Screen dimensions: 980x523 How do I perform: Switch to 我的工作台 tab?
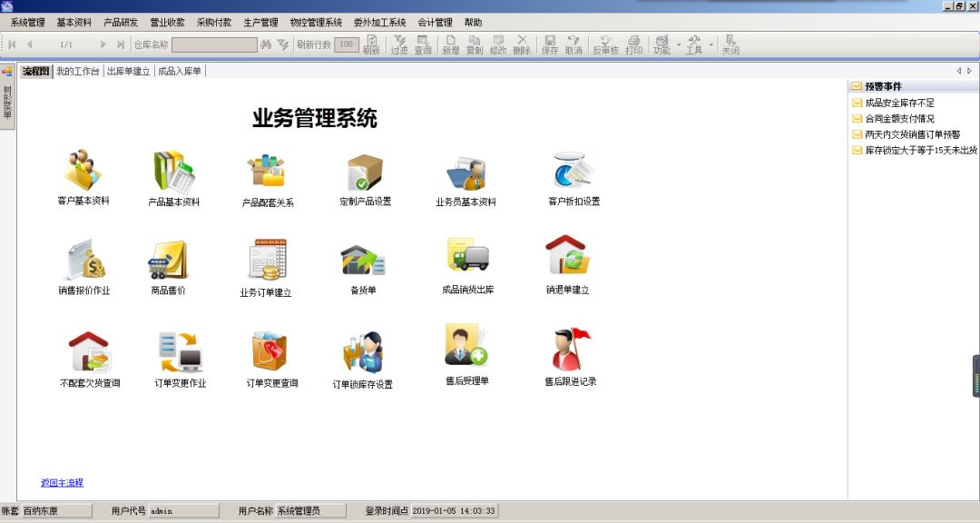click(x=77, y=72)
